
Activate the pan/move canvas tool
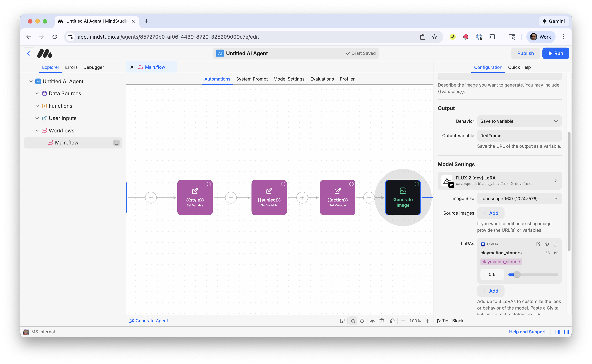coord(362,321)
